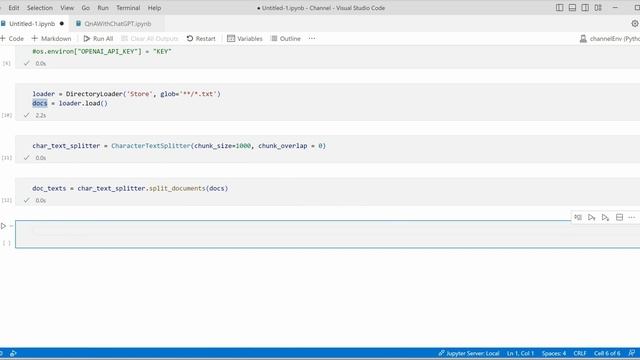Screen dimensions: 640x360
Task: Execute the cells above the active cell
Action: click(x=591, y=217)
